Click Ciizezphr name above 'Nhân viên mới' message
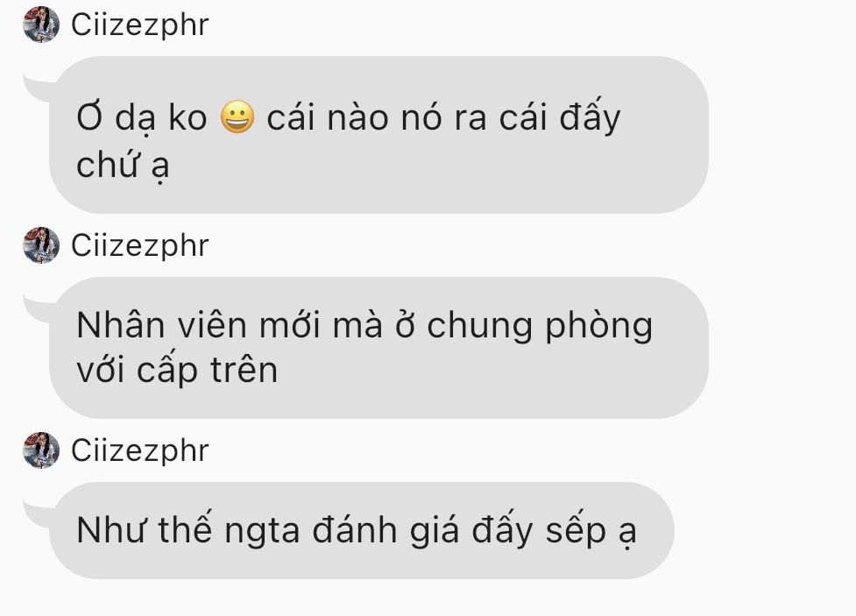856x616 pixels. pyautogui.click(x=140, y=245)
